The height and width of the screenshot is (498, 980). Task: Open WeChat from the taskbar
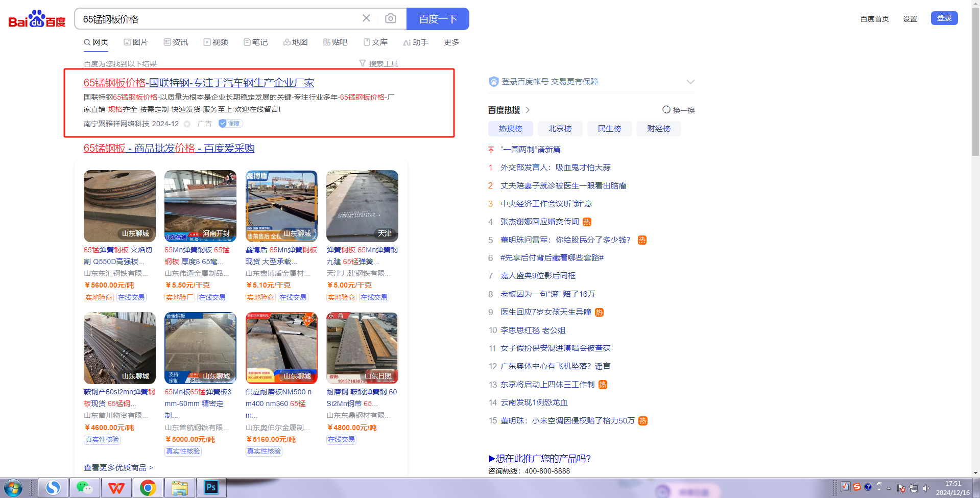[x=84, y=488]
